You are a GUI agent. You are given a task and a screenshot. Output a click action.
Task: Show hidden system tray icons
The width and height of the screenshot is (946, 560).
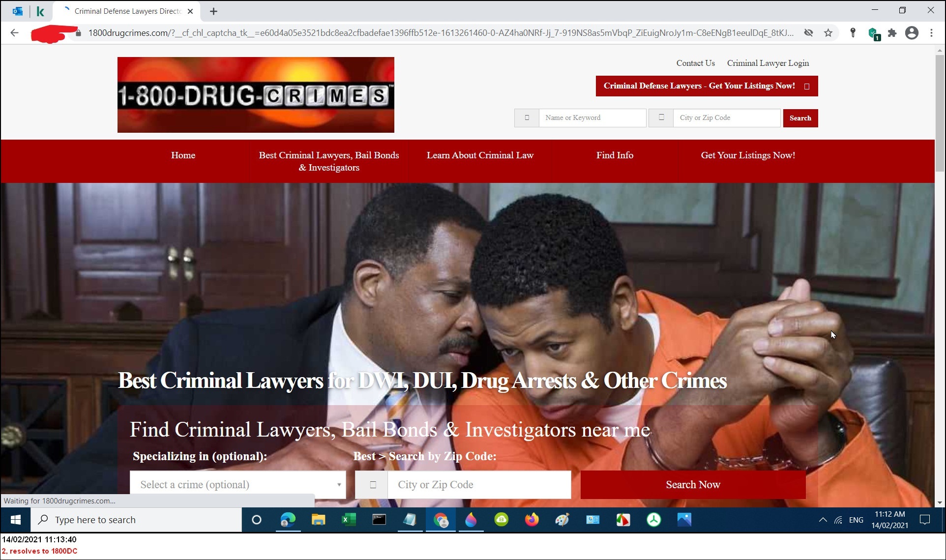coord(823,520)
